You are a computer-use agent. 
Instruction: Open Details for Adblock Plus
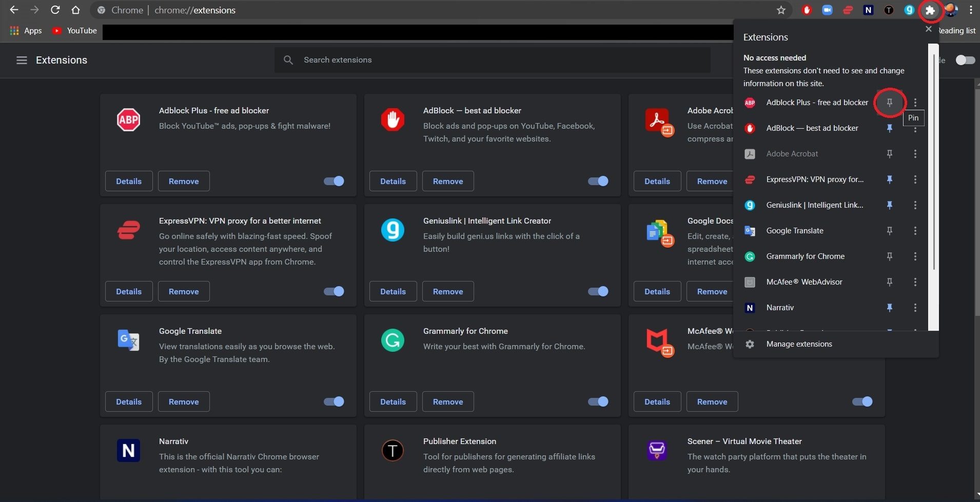click(x=129, y=181)
